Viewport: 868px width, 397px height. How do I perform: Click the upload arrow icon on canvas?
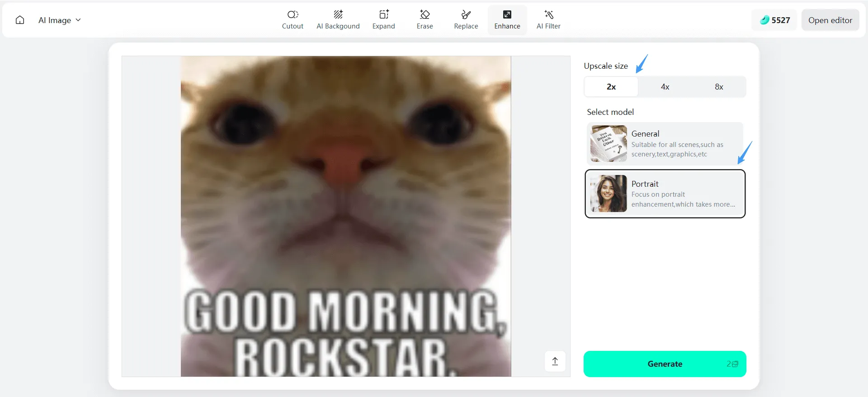coord(555,361)
